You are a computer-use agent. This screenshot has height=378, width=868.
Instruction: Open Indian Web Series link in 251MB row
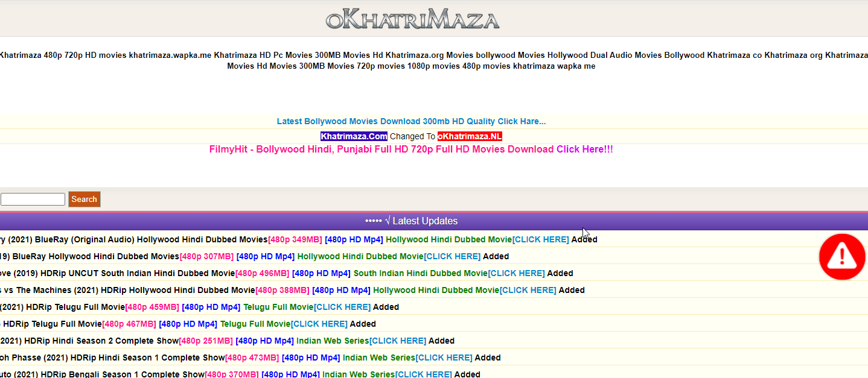pyautogui.click(x=333, y=341)
